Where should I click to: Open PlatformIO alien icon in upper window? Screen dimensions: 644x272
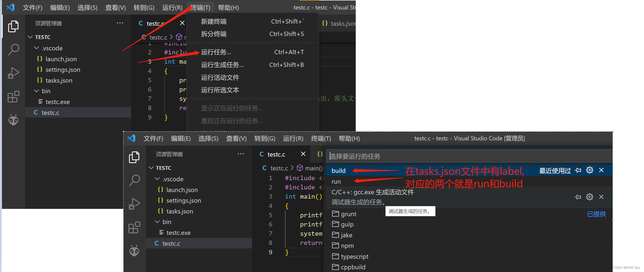[13, 120]
